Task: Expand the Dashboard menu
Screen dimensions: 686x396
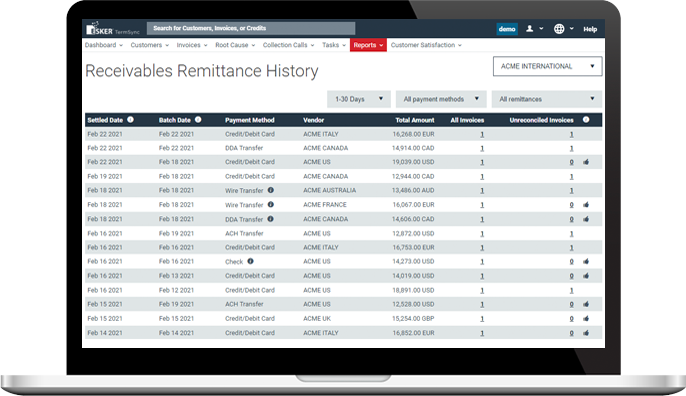Action: 104,45
